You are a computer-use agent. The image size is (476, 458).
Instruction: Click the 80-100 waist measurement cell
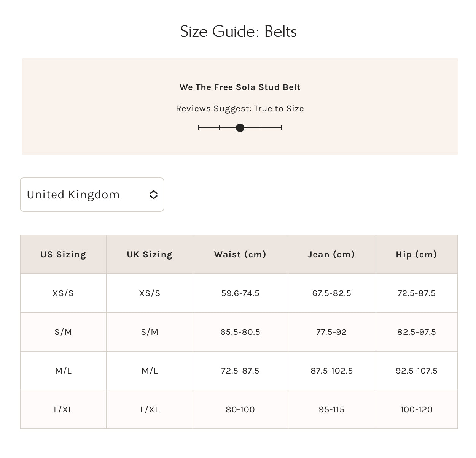[240, 409]
